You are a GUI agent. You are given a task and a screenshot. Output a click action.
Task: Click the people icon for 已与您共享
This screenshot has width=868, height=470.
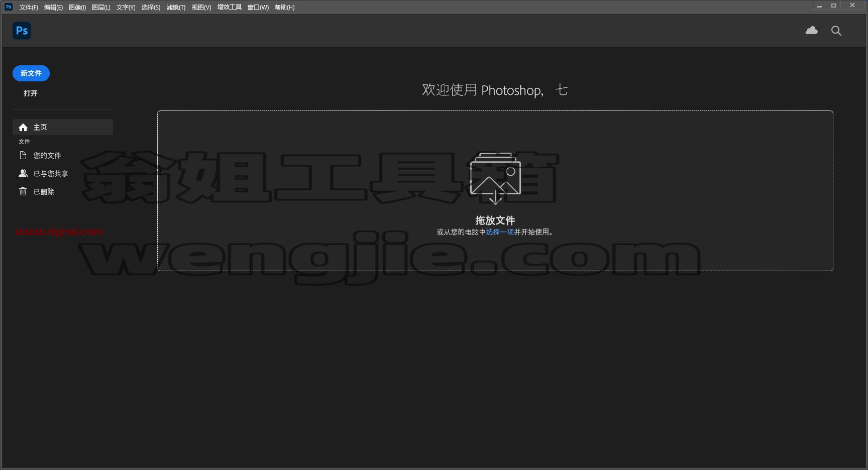point(23,173)
